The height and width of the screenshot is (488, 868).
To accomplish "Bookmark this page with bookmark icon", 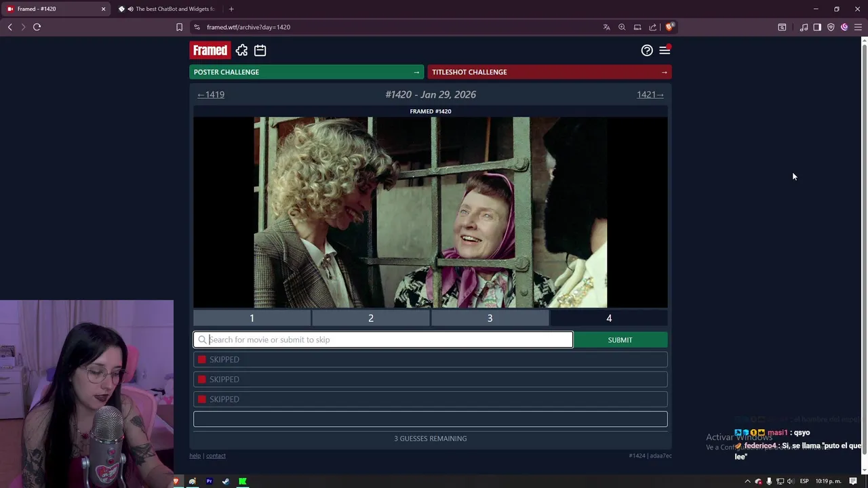I will 179,27.
